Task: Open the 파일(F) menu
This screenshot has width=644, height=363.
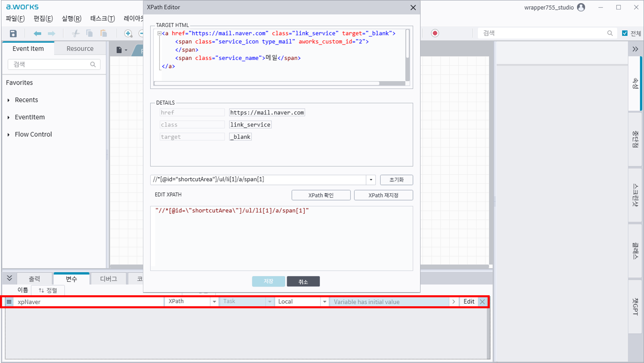Action: pyautogui.click(x=15, y=19)
